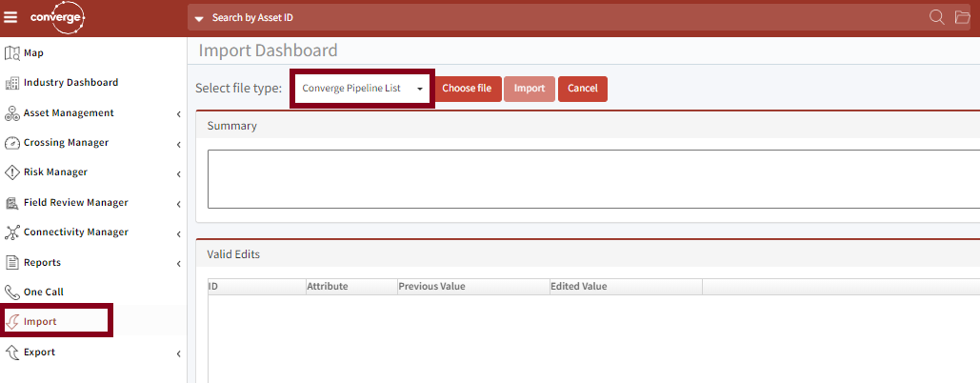Click the Cancel button
Screen dimensions: 980x383
coord(583,89)
